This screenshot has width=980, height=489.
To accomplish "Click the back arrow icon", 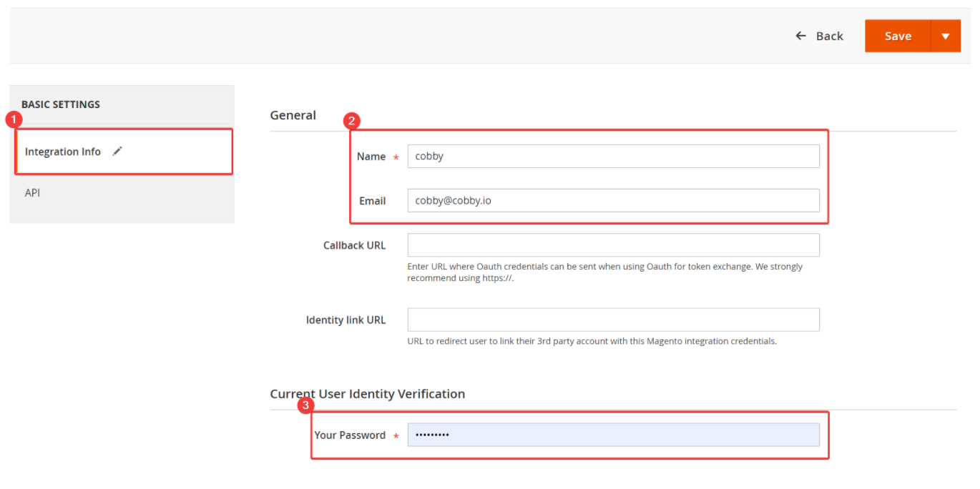I will click(801, 36).
